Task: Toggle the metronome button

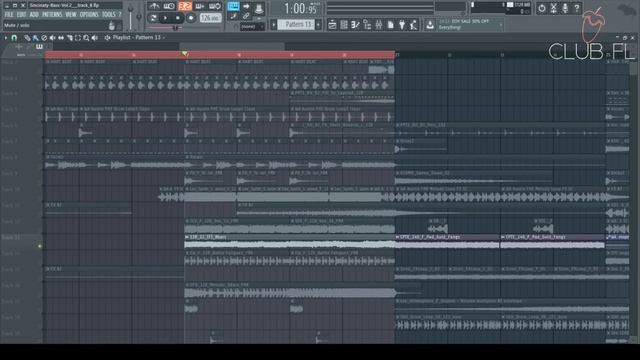Action: [x=154, y=6]
